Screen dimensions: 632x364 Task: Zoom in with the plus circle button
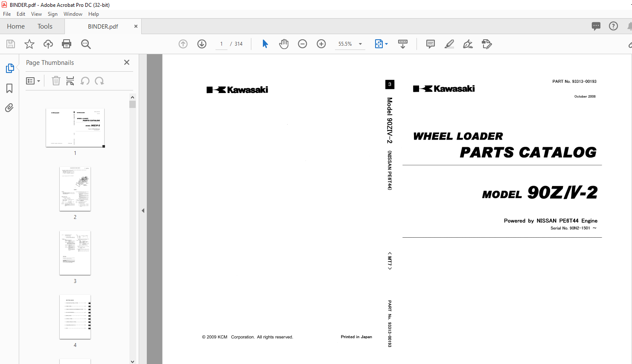(321, 44)
